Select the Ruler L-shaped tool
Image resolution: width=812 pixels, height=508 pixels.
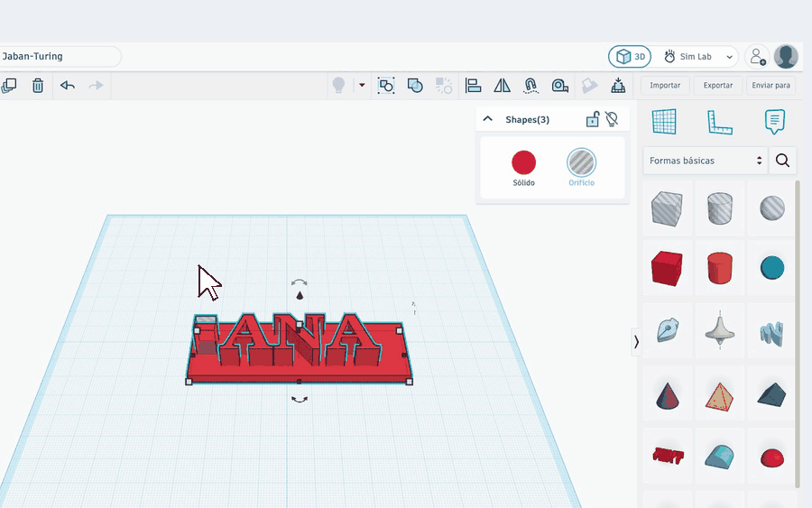pos(719,122)
